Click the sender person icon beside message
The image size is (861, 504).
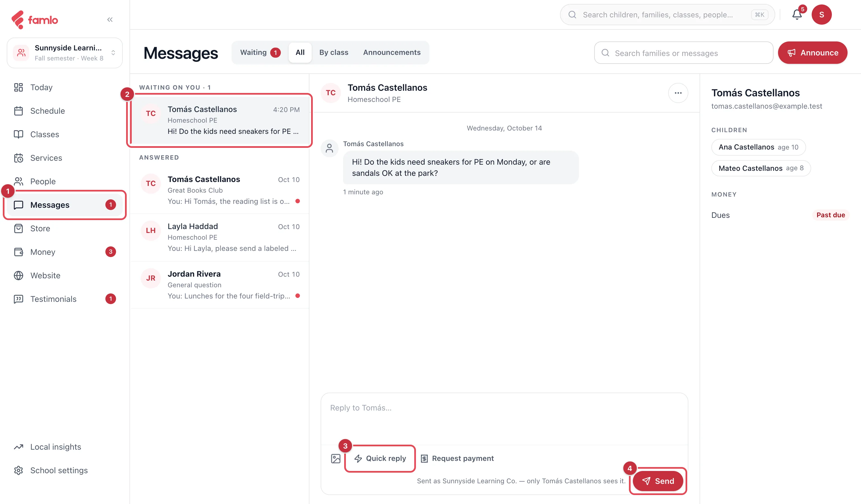[x=329, y=148]
